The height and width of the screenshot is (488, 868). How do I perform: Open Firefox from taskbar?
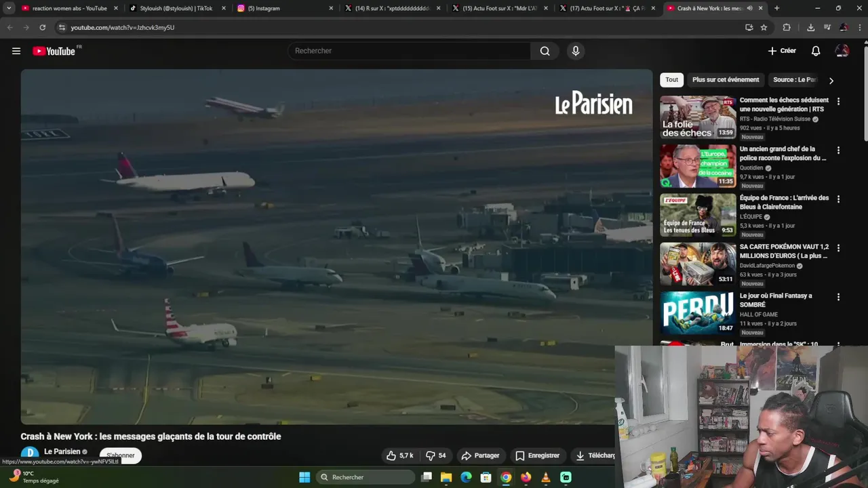[526, 477]
